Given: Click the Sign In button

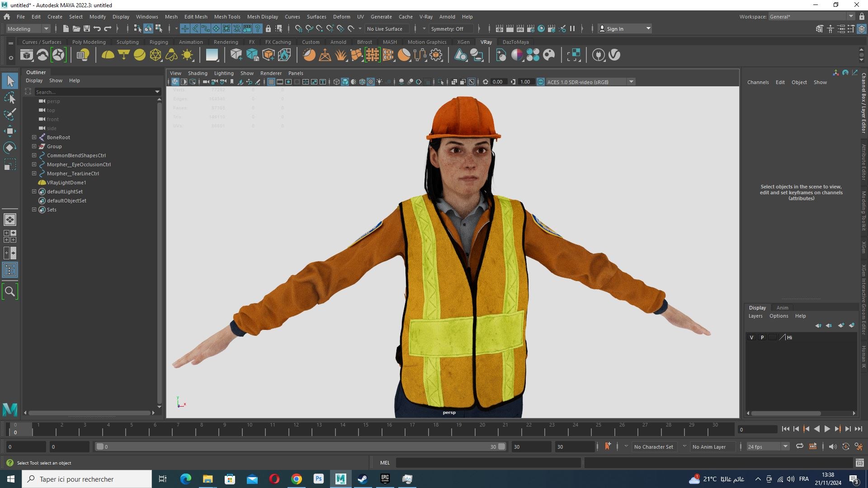Looking at the screenshot, I should point(625,28).
